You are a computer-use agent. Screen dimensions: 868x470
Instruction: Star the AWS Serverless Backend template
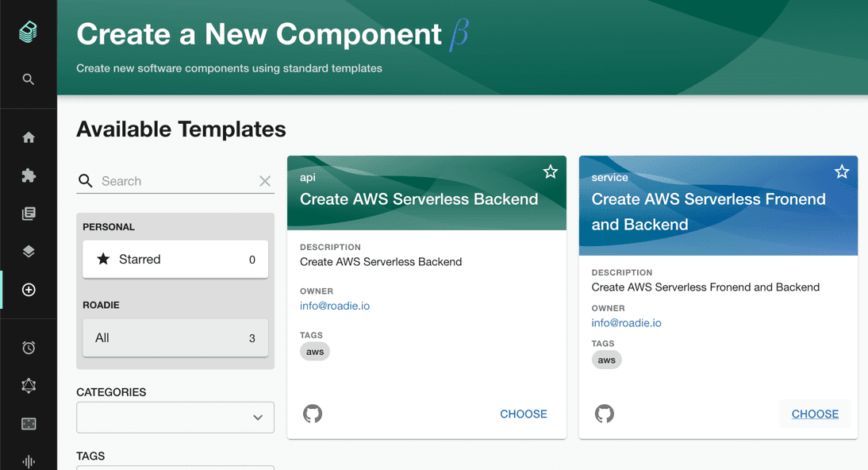551,171
